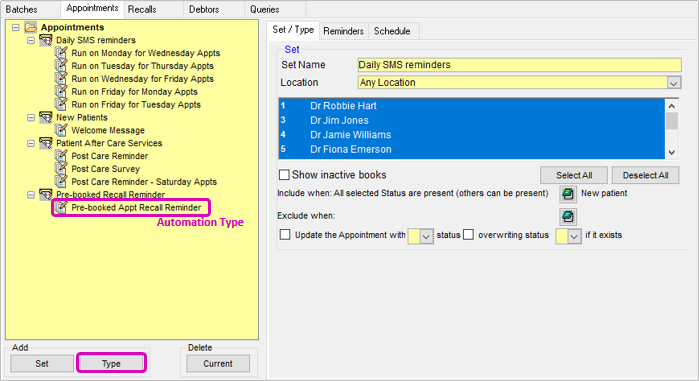This screenshot has width=699, height=381.
Task: Click the Select All button
Action: click(x=574, y=175)
